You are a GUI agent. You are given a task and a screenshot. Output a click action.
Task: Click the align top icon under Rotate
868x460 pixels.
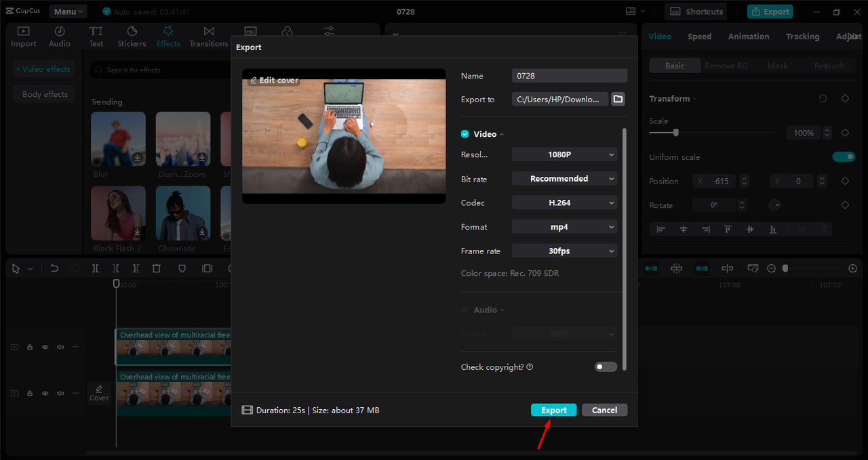[x=728, y=230]
